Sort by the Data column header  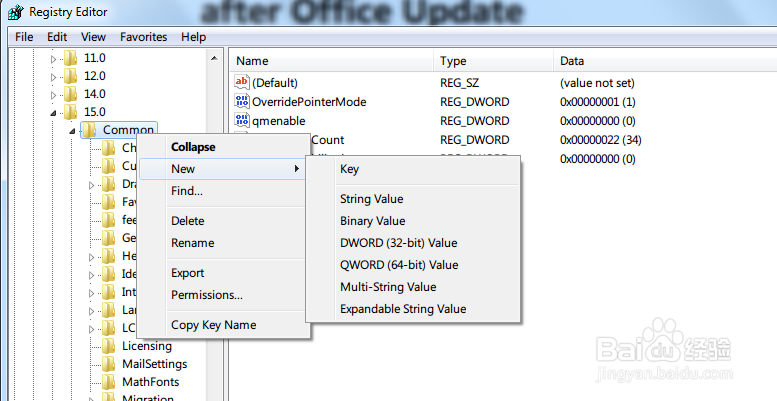coord(665,61)
